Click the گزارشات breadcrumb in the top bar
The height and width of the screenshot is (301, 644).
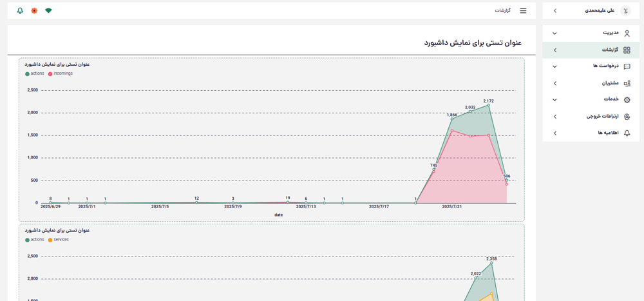(502, 11)
